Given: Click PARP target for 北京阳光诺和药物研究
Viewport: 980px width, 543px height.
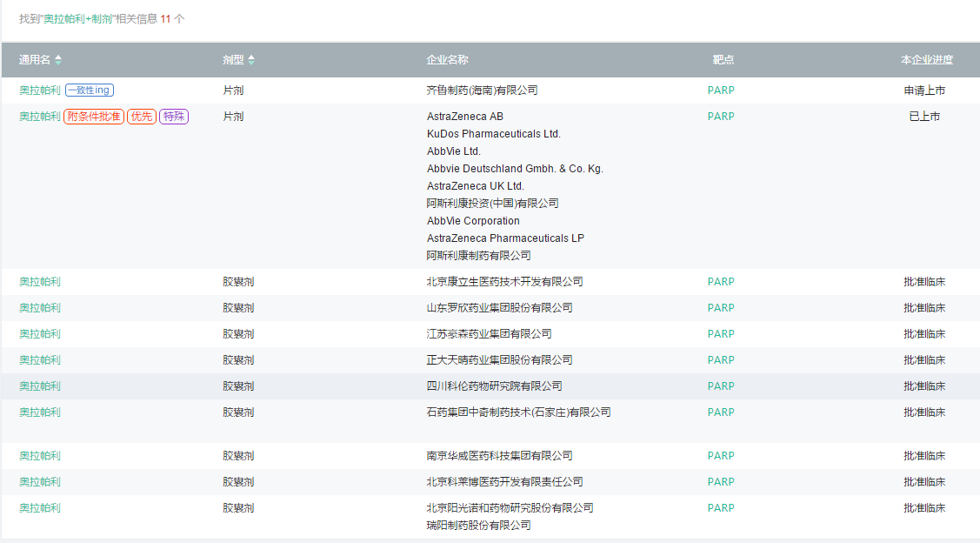Looking at the screenshot, I should (721, 508).
